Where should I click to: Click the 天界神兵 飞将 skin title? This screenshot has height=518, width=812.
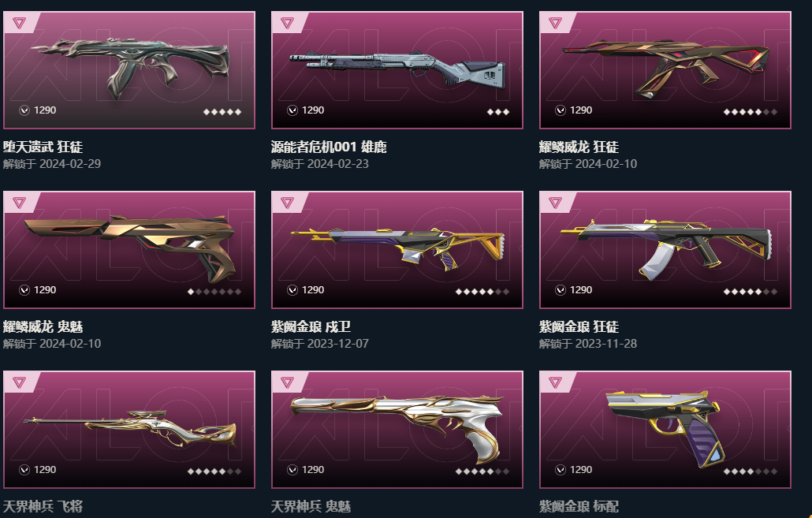coord(43,506)
